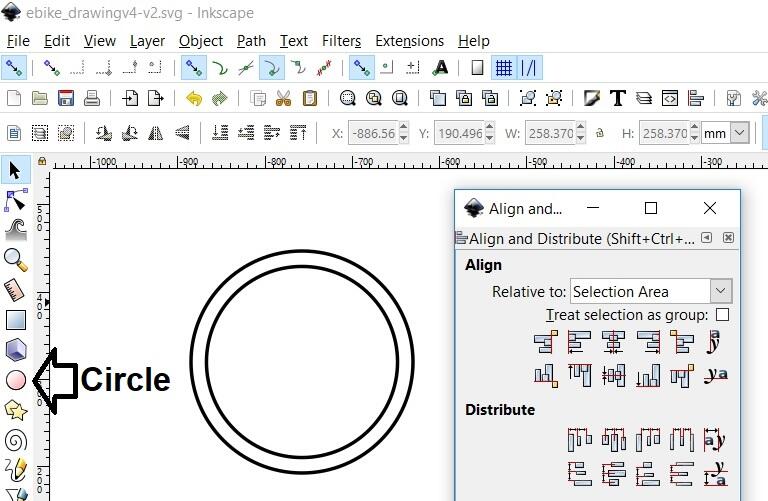Select the Rectangle tool
Screen dimensions: 768x501
pyautogui.click(x=16, y=320)
